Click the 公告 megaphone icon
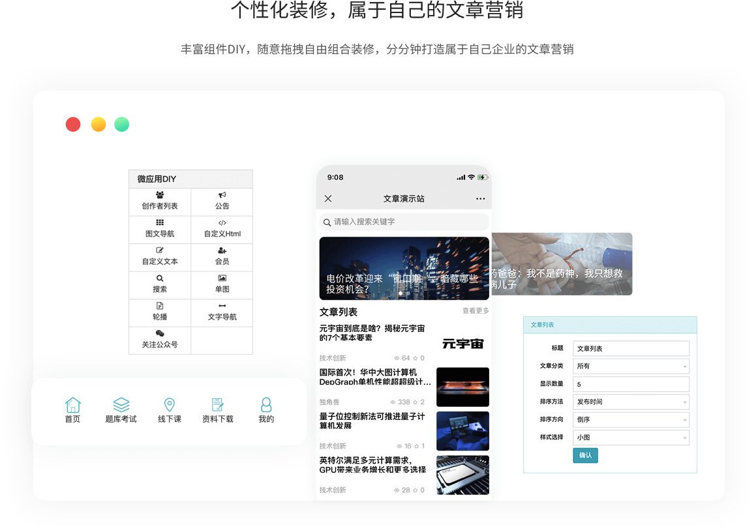The height and width of the screenshot is (532, 756). (x=222, y=196)
